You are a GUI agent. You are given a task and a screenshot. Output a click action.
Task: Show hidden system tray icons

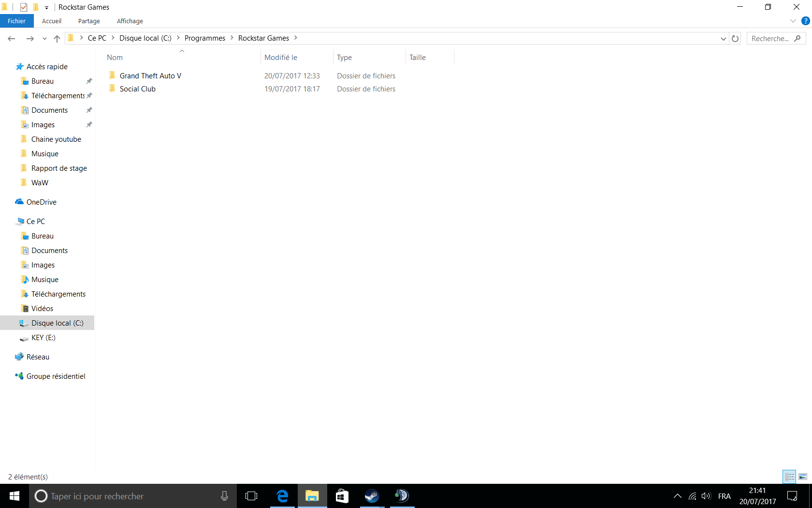coord(678,496)
